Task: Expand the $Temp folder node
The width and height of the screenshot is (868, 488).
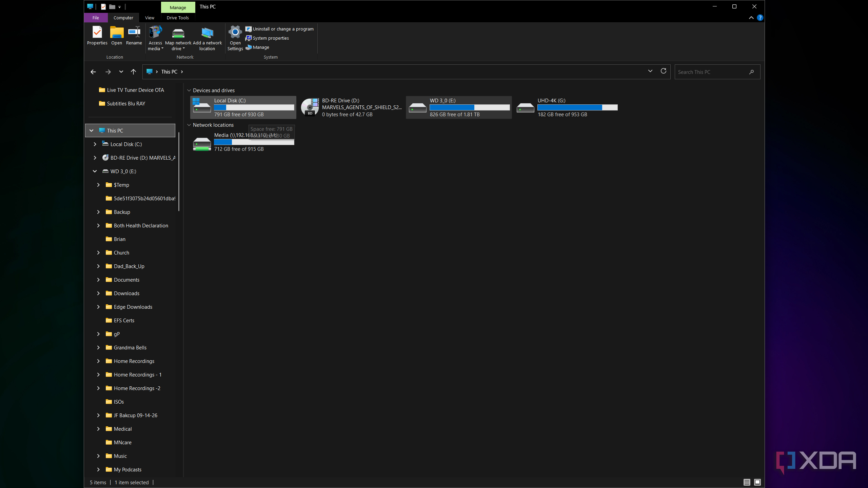Action: (98, 185)
